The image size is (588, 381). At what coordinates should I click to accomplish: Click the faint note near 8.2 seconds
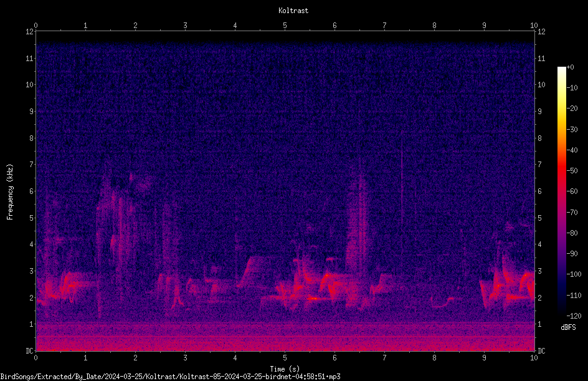442,302
